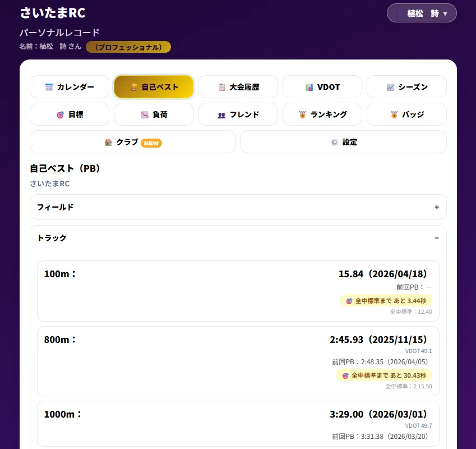Click the clipboard icon in 大会履歴 tab
476x449 pixels.
pos(222,87)
